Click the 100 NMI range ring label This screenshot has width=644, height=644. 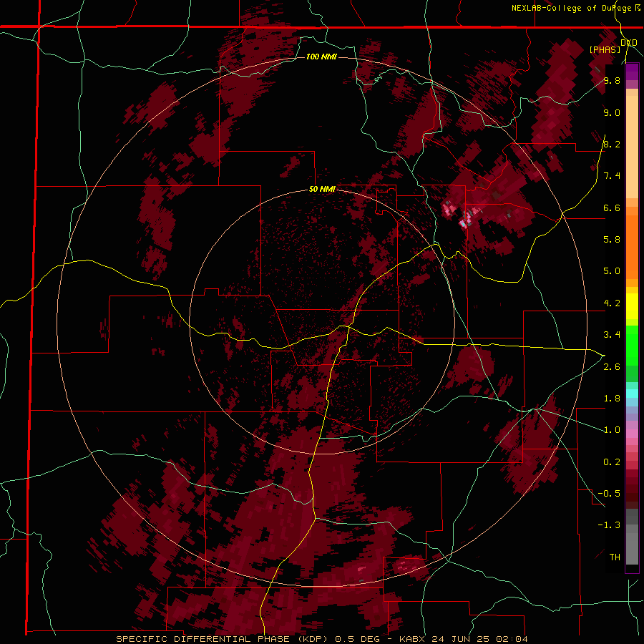point(321,57)
